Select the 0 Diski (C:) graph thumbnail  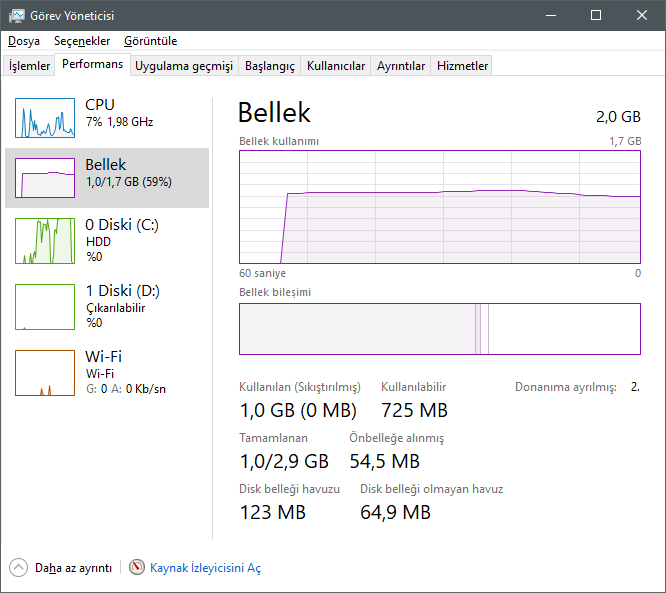45,241
